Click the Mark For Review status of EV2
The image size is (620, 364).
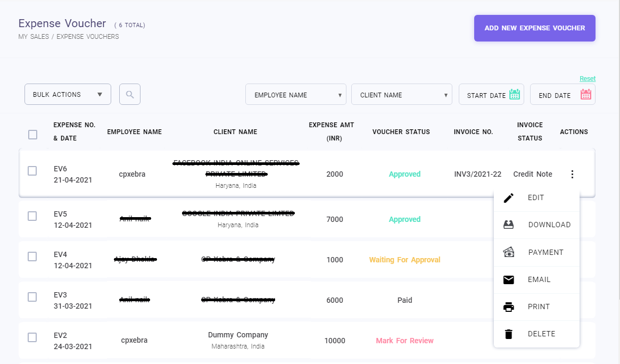click(404, 341)
